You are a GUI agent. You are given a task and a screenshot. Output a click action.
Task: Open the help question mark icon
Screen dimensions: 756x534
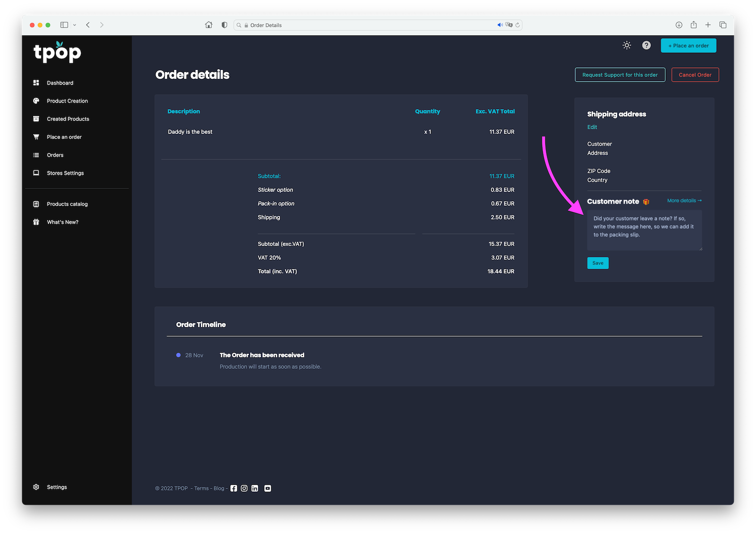(x=646, y=45)
